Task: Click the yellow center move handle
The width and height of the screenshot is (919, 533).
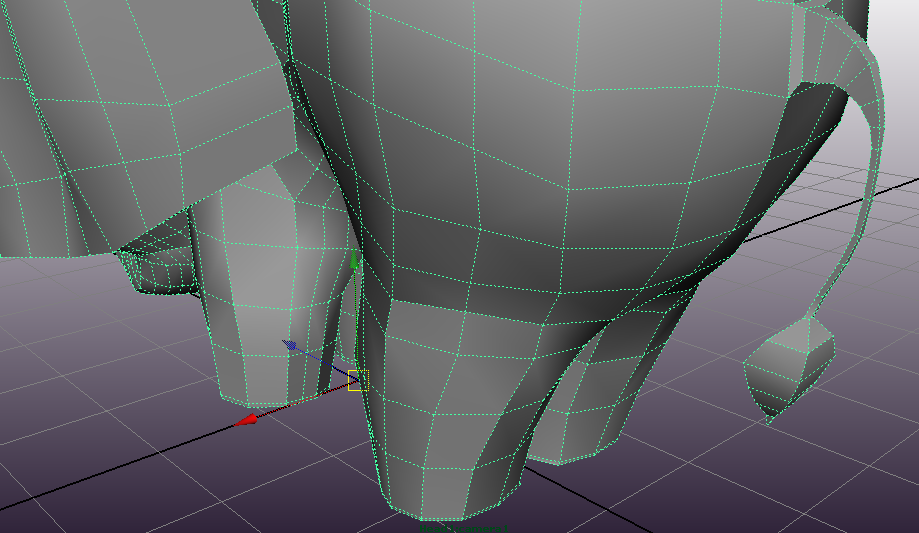Action: pyautogui.click(x=358, y=381)
